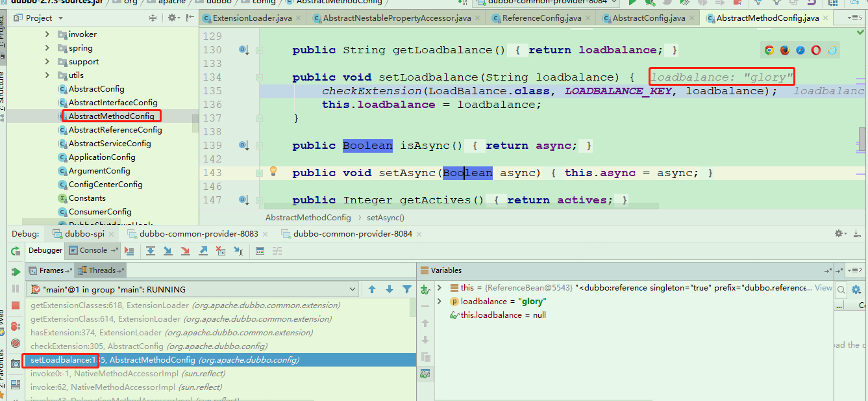
Task: Click the Evaluate Expression calculator icon
Action: 260,251
